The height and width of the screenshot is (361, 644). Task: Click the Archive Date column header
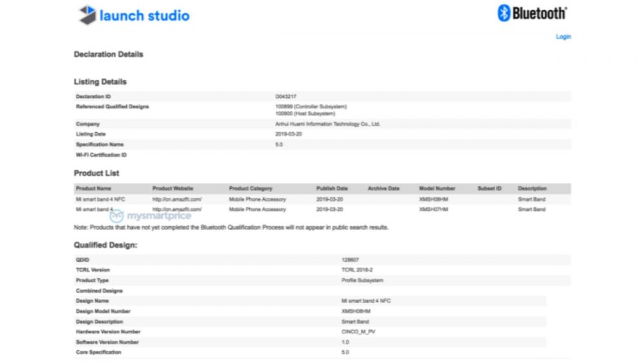(x=384, y=189)
